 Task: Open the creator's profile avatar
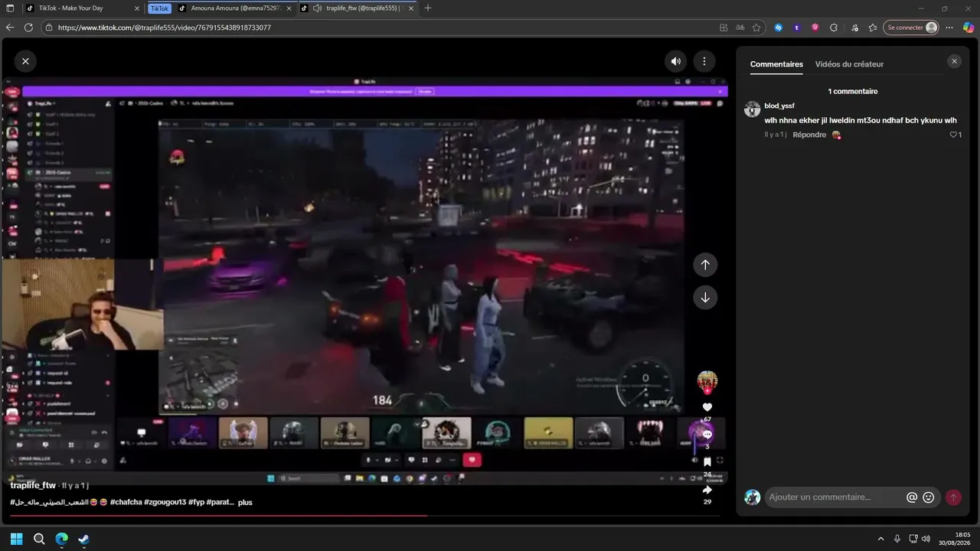(707, 380)
